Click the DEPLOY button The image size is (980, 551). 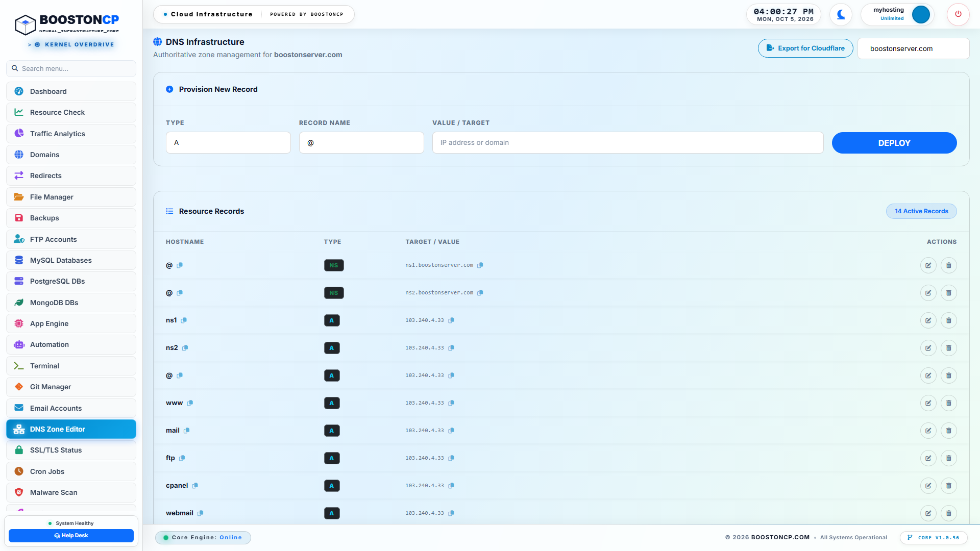[x=894, y=143]
